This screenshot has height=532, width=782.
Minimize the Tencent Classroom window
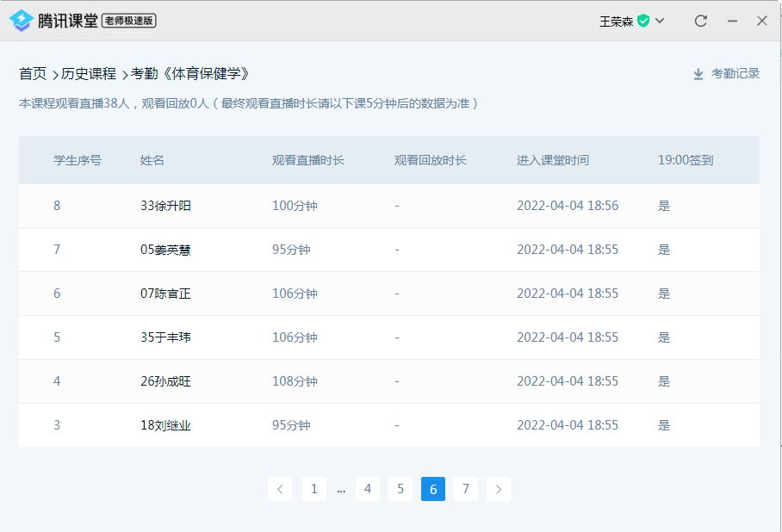pos(732,21)
